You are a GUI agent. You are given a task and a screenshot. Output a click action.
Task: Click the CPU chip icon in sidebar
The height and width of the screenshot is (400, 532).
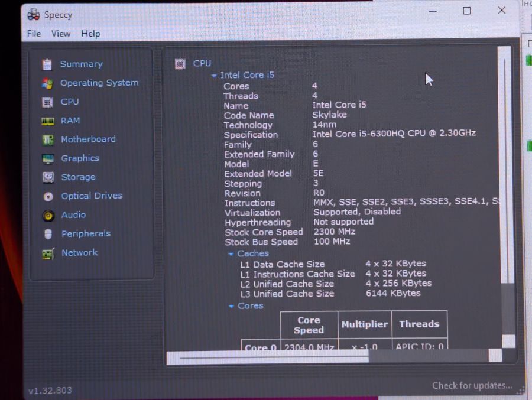pyautogui.click(x=47, y=102)
